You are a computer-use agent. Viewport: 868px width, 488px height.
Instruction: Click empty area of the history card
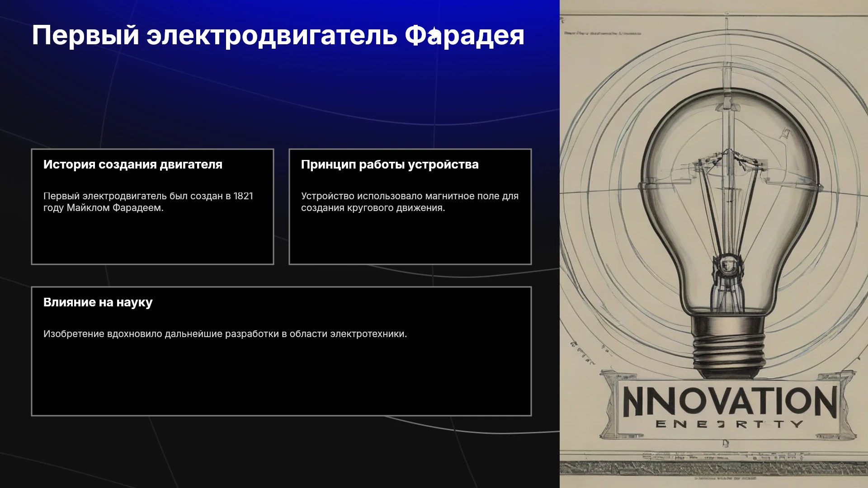tap(152, 239)
